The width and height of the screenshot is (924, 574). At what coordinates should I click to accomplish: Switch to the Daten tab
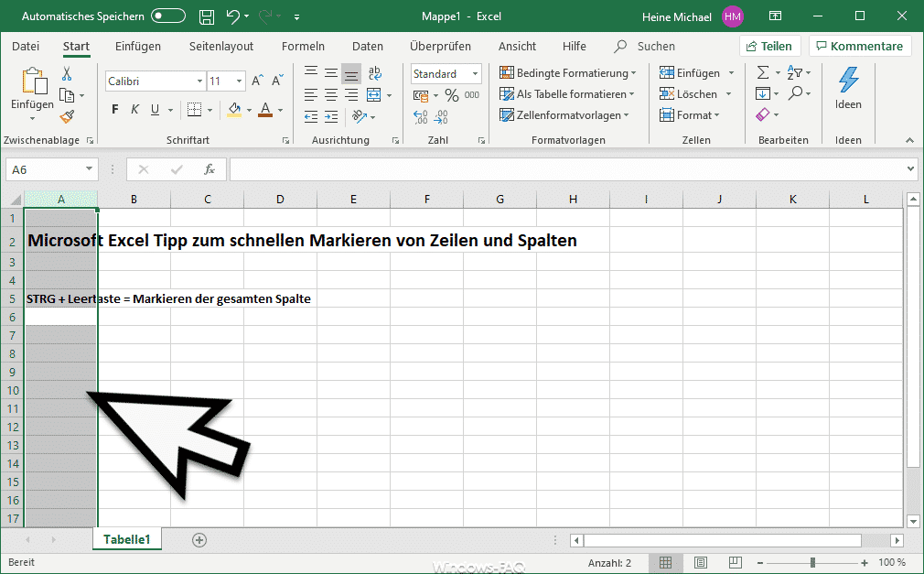click(x=368, y=46)
